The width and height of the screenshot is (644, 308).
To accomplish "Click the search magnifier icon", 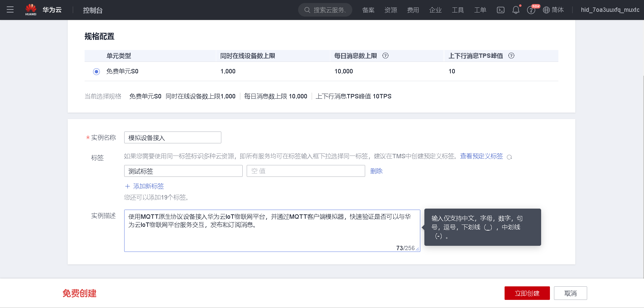I will point(307,10).
